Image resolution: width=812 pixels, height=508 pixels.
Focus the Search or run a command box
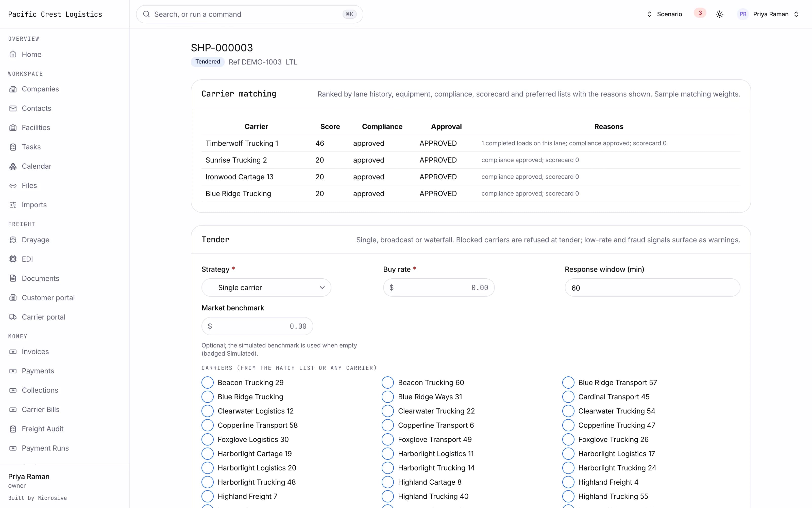pos(249,14)
